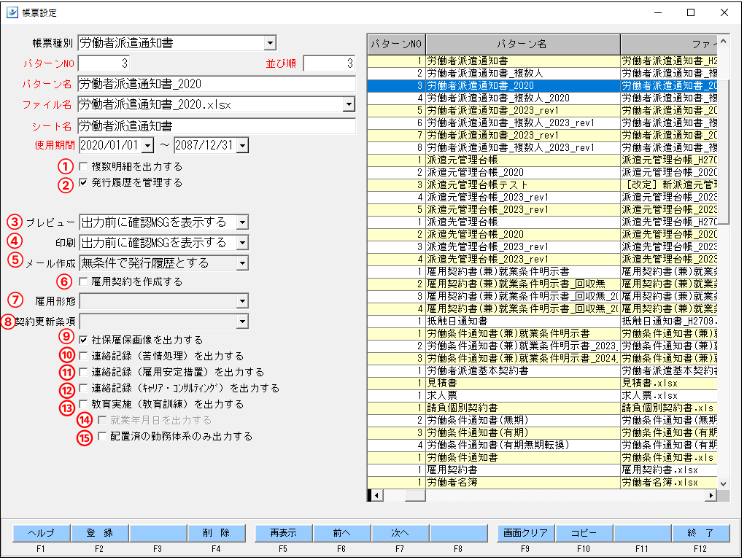Click the コピー button
747x560 pixels.
pos(584,533)
